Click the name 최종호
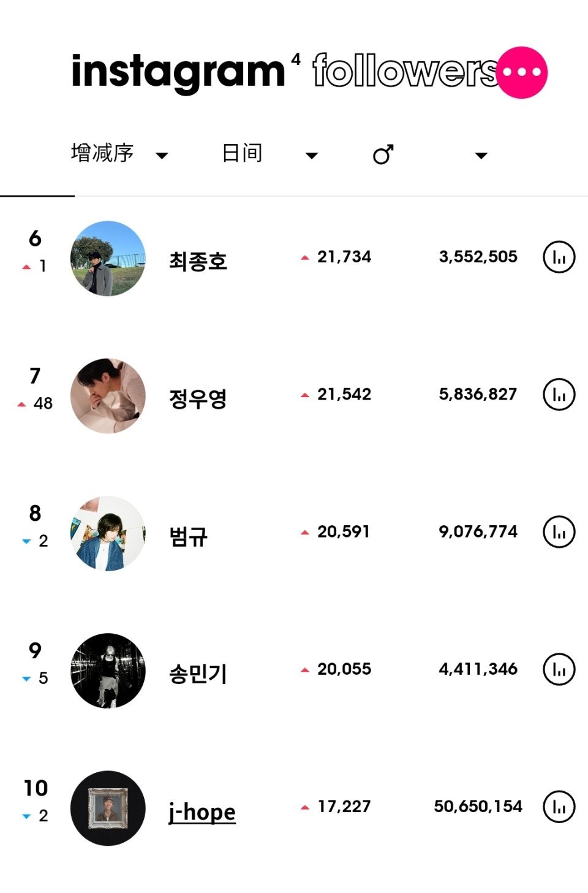 click(x=198, y=262)
